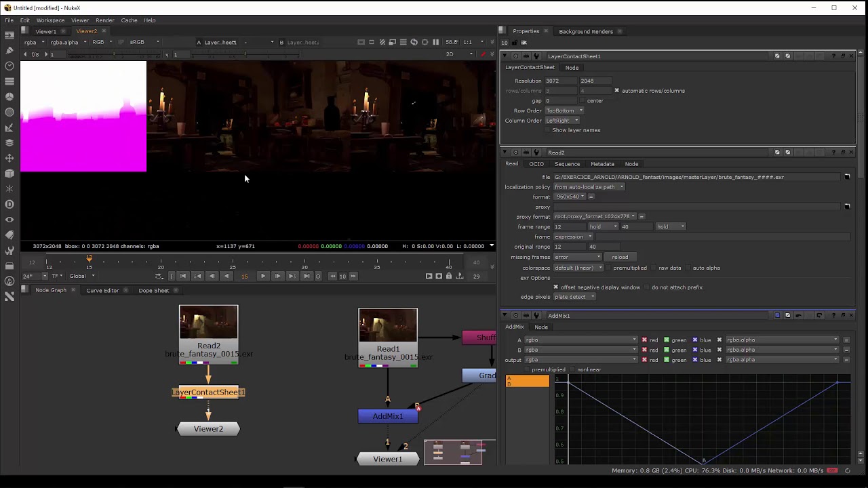The width and height of the screenshot is (868, 488).
Task: Enable the center checkbox
Action: click(583, 100)
